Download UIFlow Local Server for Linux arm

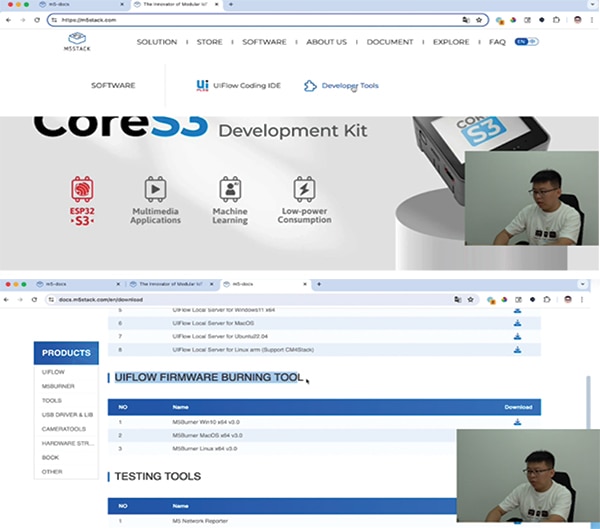517,349
